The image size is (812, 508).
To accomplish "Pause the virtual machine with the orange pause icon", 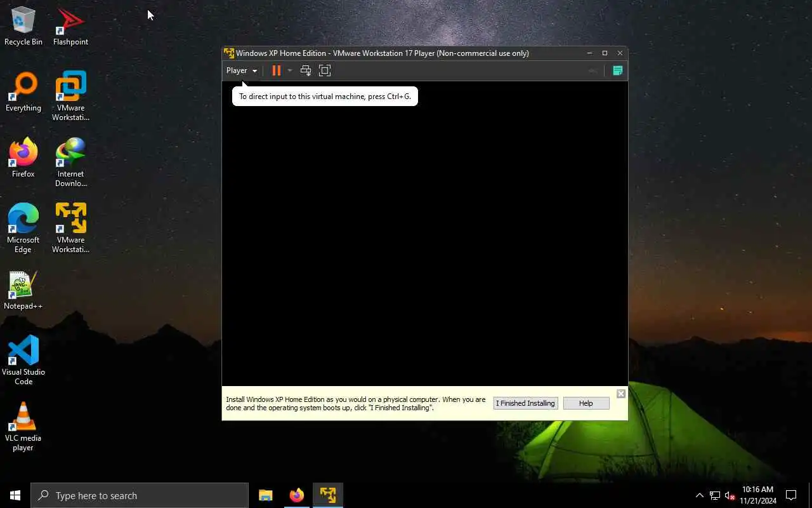I will coord(277,70).
